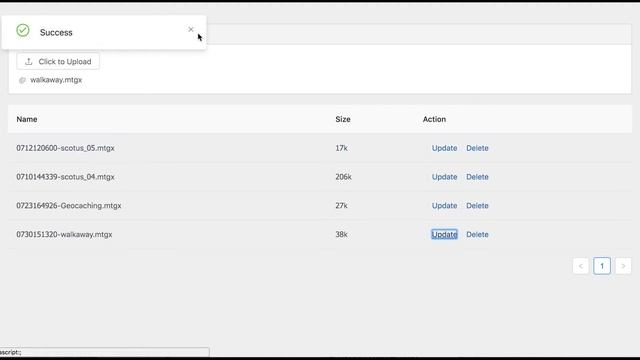Delete the 0730151320-walkaway.mtgx file

pos(477,235)
